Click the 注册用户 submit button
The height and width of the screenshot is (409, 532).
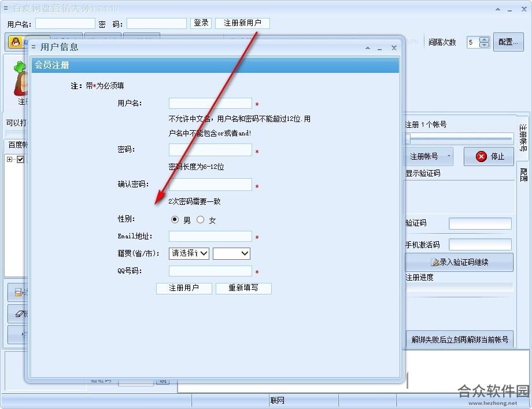click(x=184, y=288)
